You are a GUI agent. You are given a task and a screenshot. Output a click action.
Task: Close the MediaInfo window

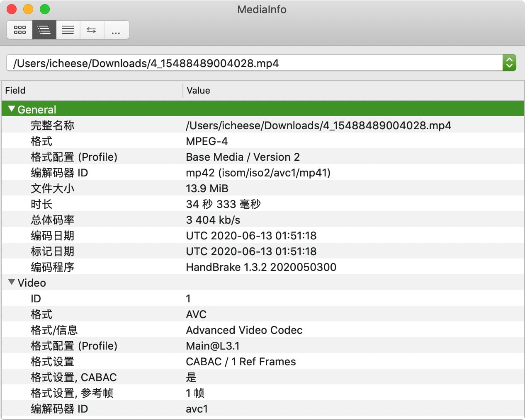pyautogui.click(x=12, y=9)
